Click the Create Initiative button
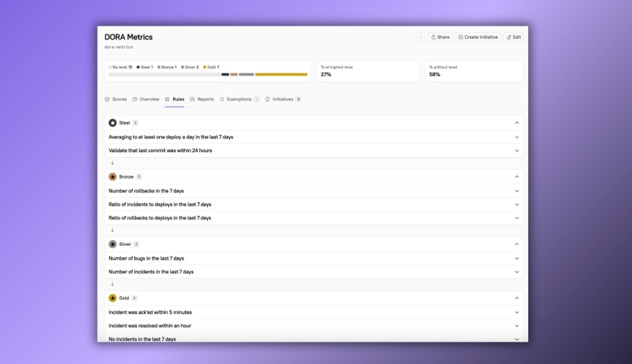Viewport: 632px width, 364px height. coord(478,37)
